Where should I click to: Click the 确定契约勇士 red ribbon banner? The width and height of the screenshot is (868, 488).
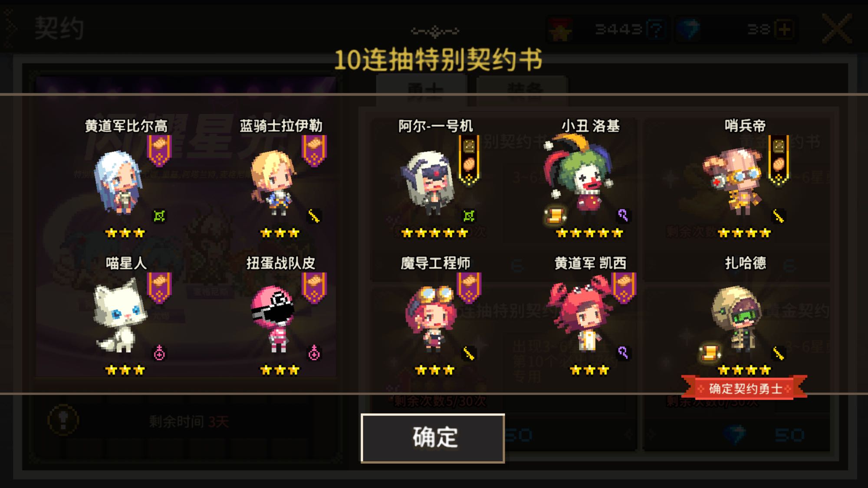click(745, 388)
